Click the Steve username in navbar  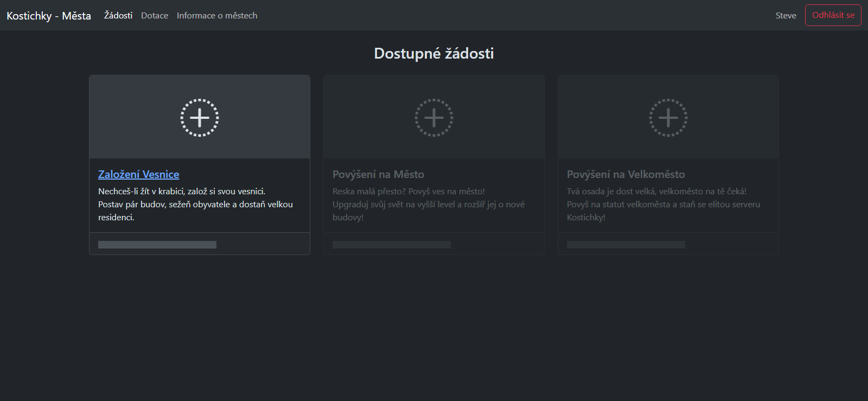pyautogui.click(x=786, y=15)
